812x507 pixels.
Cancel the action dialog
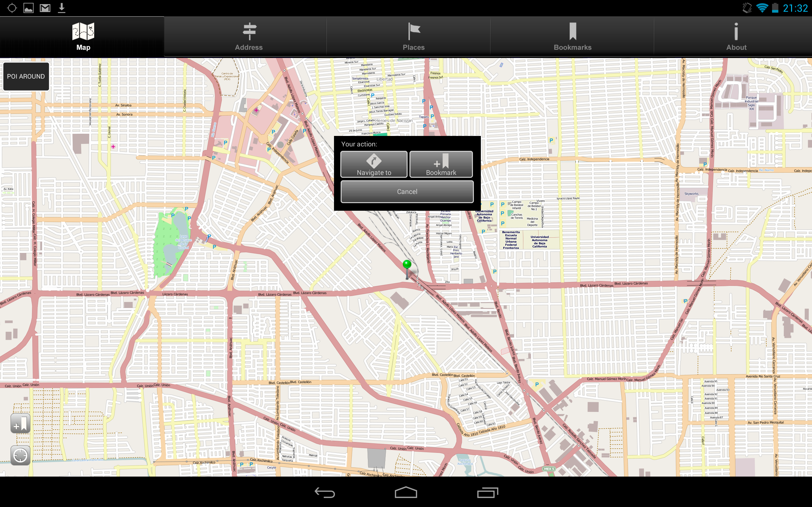pos(407,191)
